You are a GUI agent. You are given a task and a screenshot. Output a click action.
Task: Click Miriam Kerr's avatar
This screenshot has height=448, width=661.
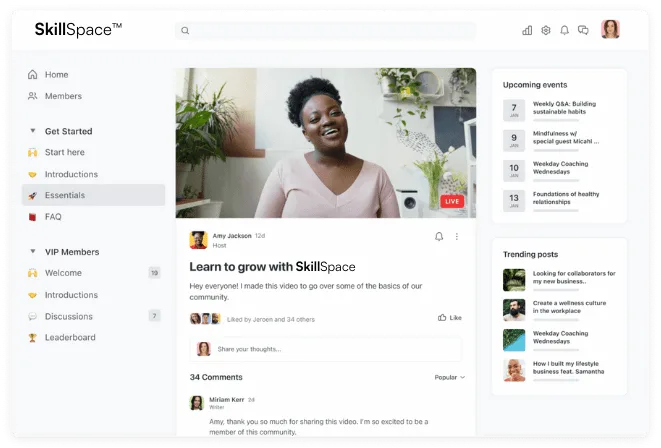[x=196, y=403]
